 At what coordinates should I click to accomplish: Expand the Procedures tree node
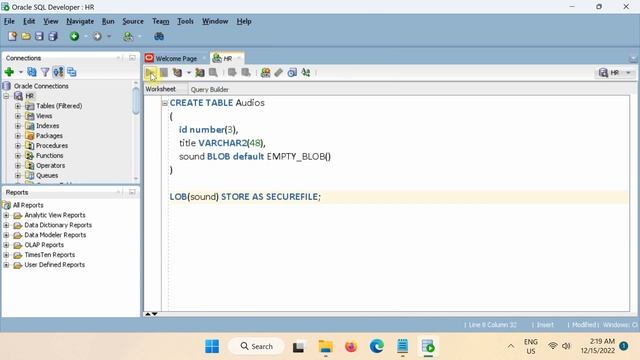pyautogui.click(x=18, y=146)
